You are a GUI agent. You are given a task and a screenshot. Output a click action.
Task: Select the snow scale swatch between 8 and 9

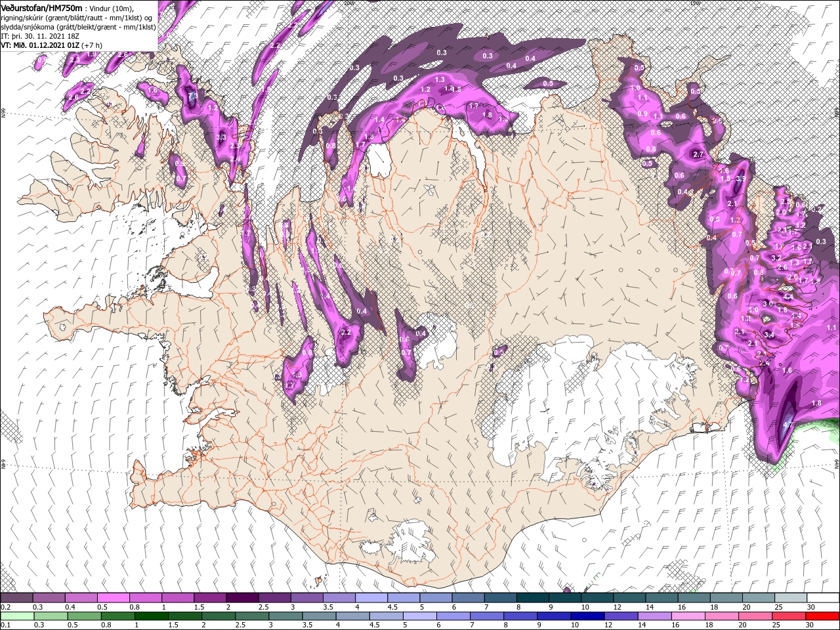click(x=532, y=598)
